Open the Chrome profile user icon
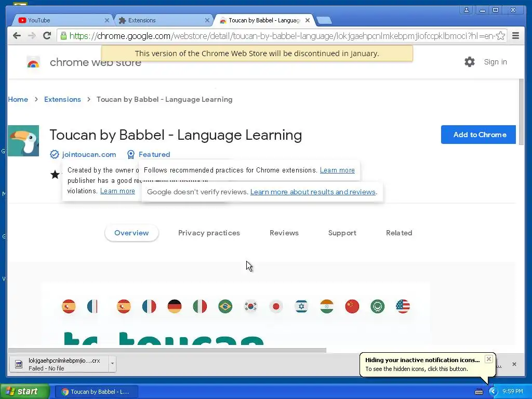The image size is (532, 399). click(x=467, y=10)
